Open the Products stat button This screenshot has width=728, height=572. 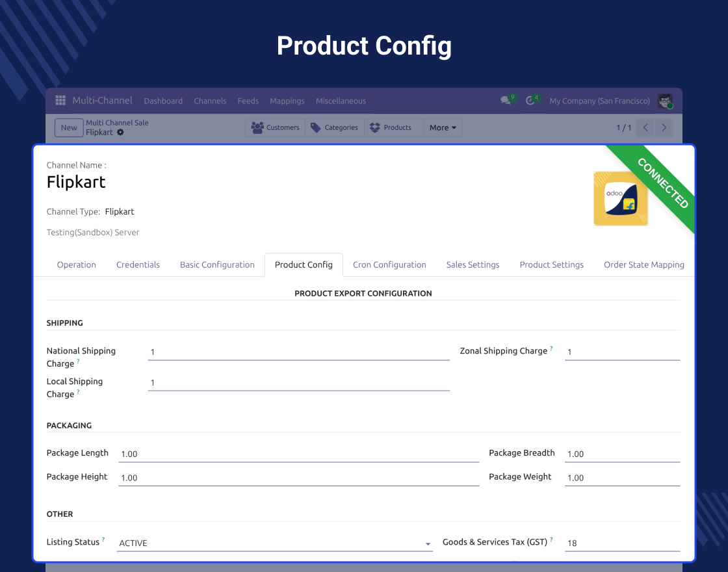coord(394,127)
